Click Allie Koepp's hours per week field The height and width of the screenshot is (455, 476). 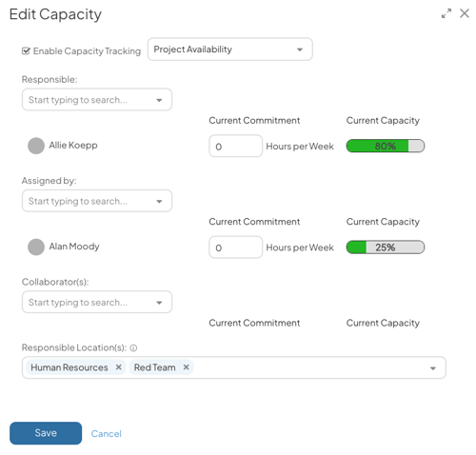[235, 146]
